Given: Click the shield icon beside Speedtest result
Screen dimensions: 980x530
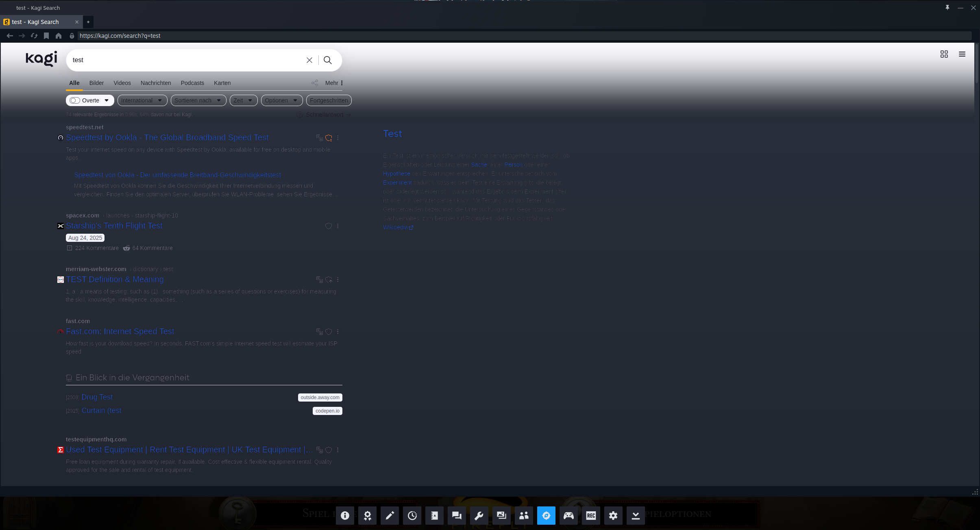Looking at the screenshot, I should [x=329, y=138].
